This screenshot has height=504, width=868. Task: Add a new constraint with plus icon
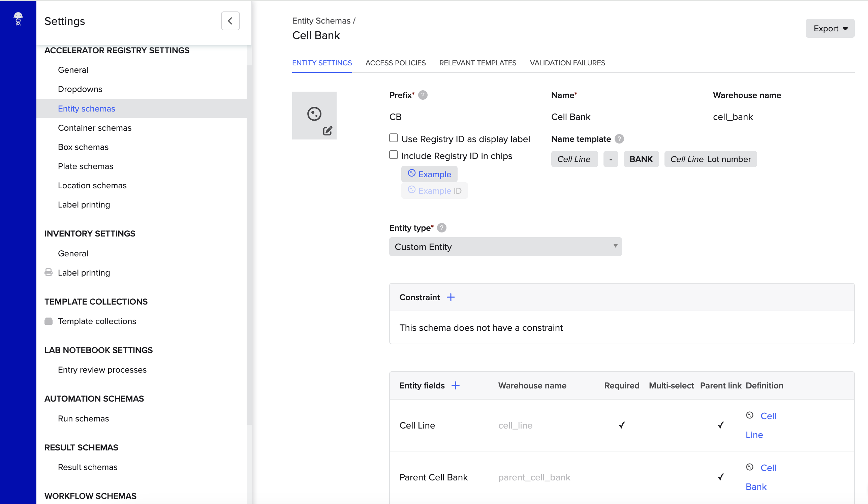(x=451, y=297)
